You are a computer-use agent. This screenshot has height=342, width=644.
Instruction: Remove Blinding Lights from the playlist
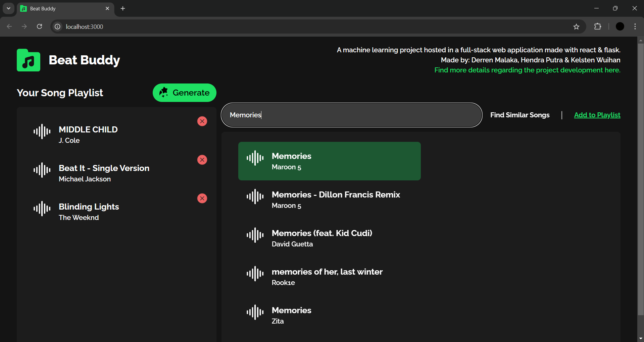click(x=202, y=198)
